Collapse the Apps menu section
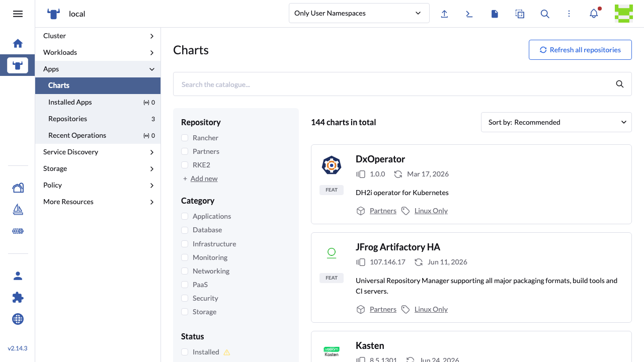The width and height of the screenshot is (644, 362). coord(98,69)
